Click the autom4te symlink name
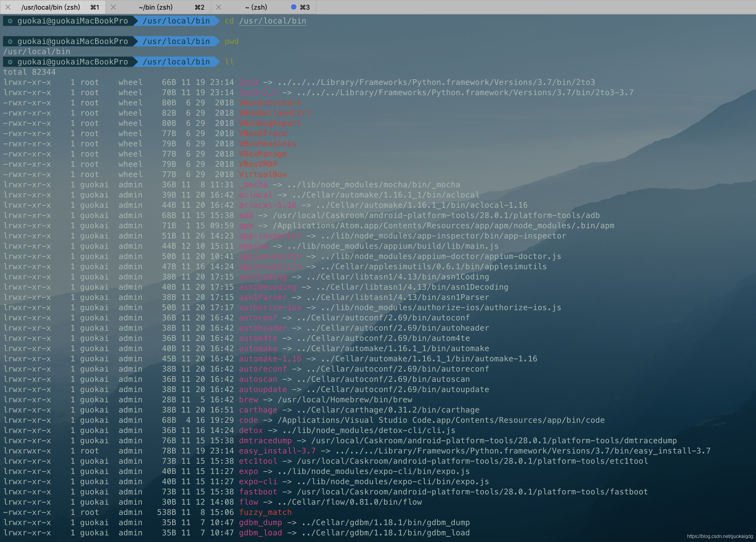 tap(258, 338)
